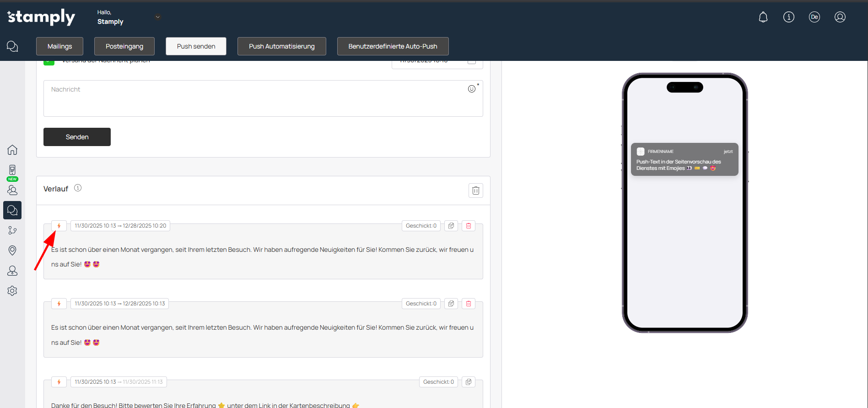
Task: Go to Benutzerdefinierte Auto-Push tab
Action: click(393, 46)
